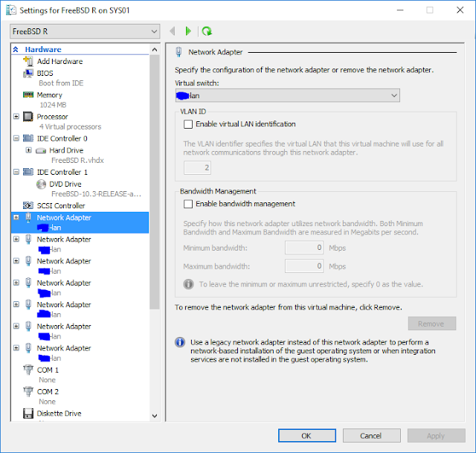Viewport: 476px width, 453px height.
Task: Click the Memory module icon
Action: [28, 95]
